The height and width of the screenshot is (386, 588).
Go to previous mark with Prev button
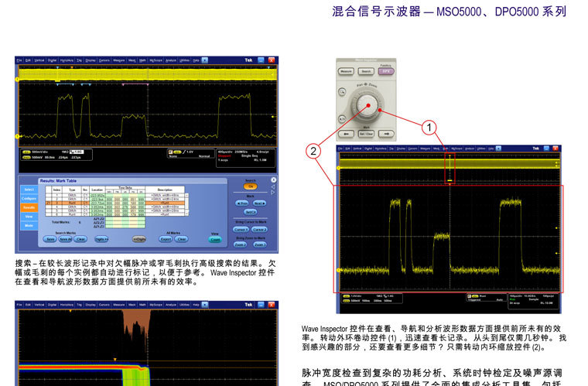click(242, 203)
